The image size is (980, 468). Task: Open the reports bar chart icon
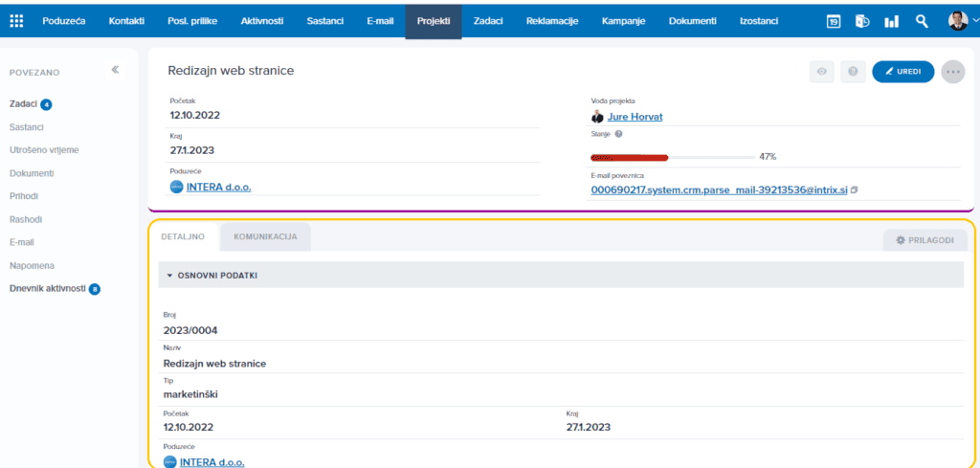tap(891, 21)
